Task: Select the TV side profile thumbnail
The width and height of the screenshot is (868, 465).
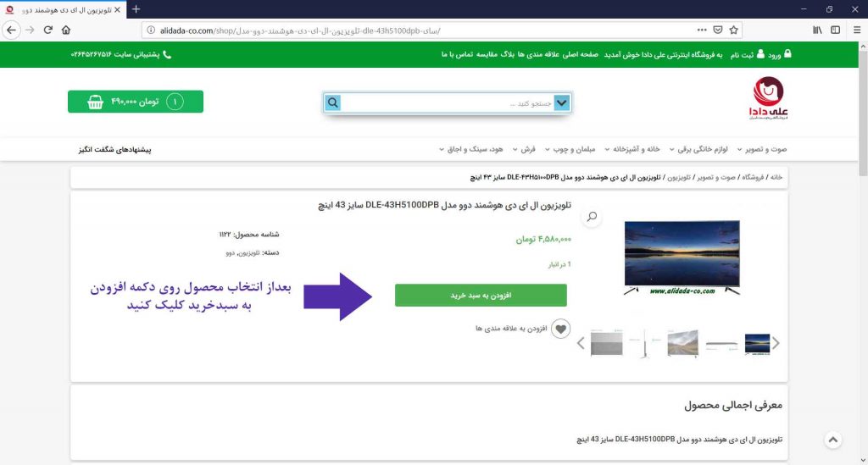Action: [644, 343]
